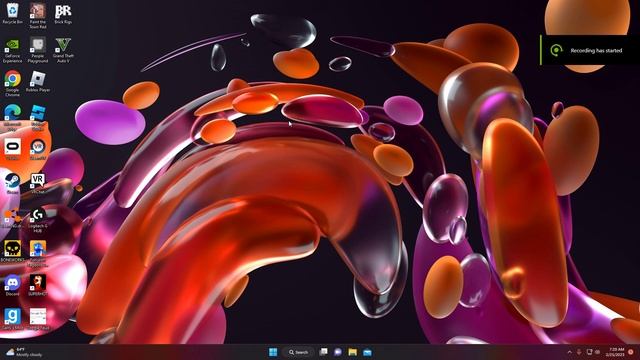Select the Brick Rigs desktop shortcut
Image resolution: width=640 pixels, height=360 pixels.
(63, 13)
